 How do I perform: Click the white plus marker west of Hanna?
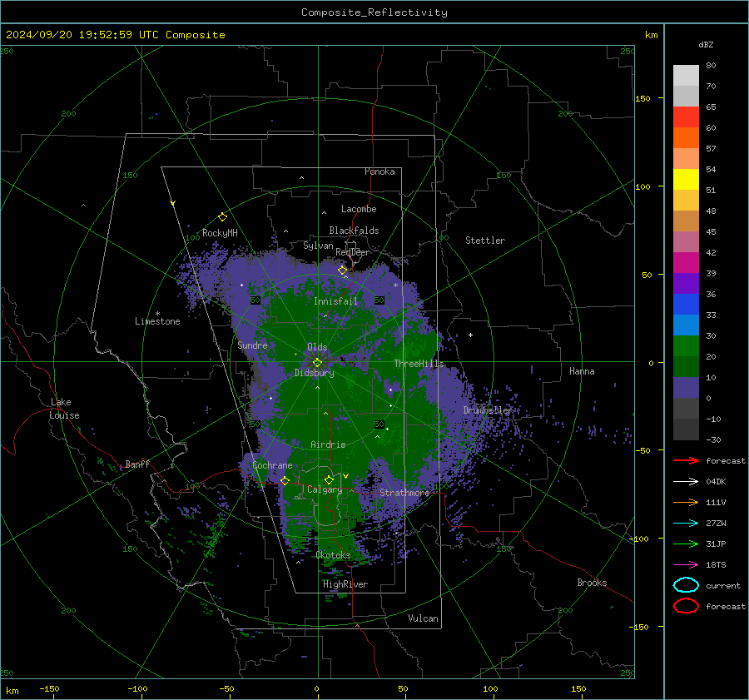click(x=470, y=335)
